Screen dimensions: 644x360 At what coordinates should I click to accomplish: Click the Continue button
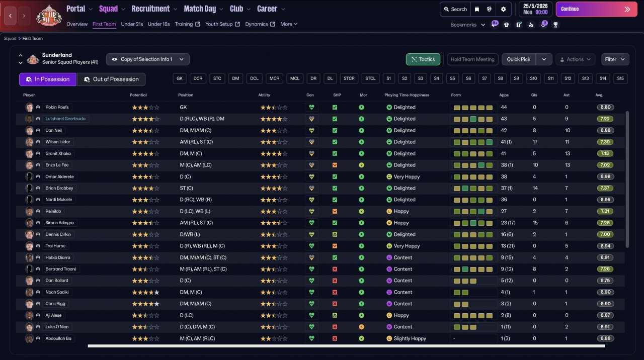596,9
